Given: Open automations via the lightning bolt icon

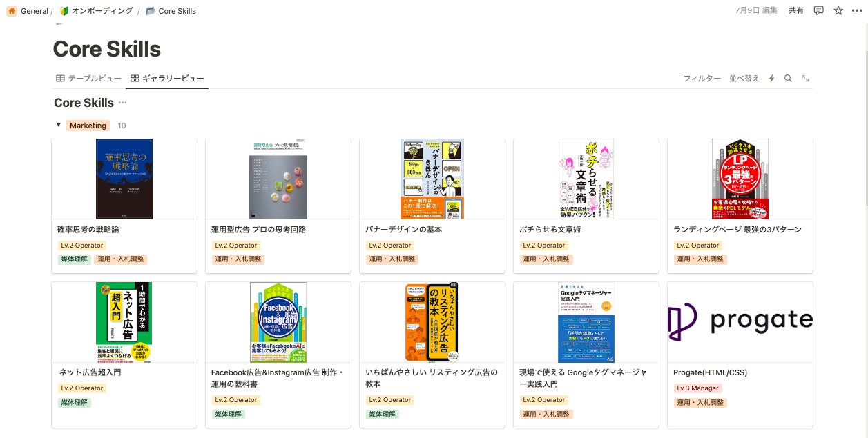Looking at the screenshot, I should click(x=772, y=79).
